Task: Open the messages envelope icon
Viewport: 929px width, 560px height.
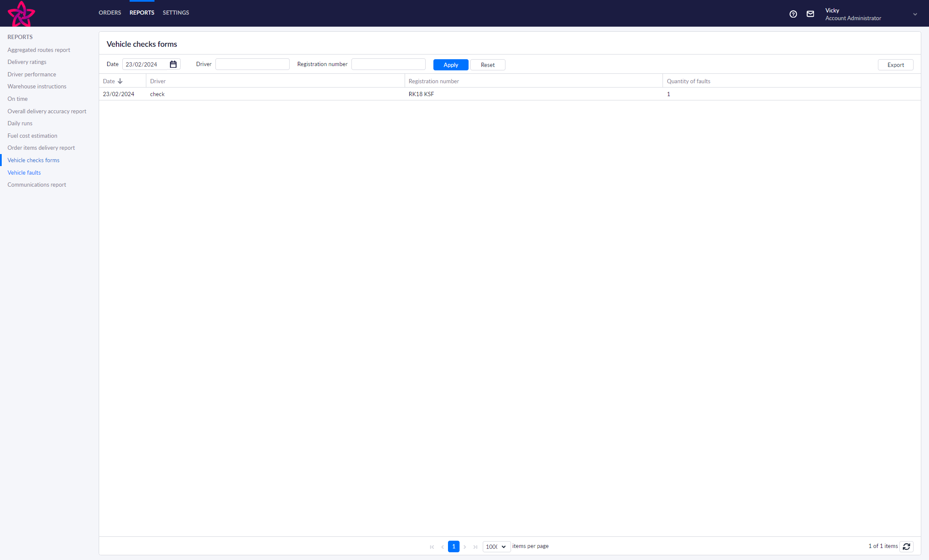Action: [x=810, y=14]
